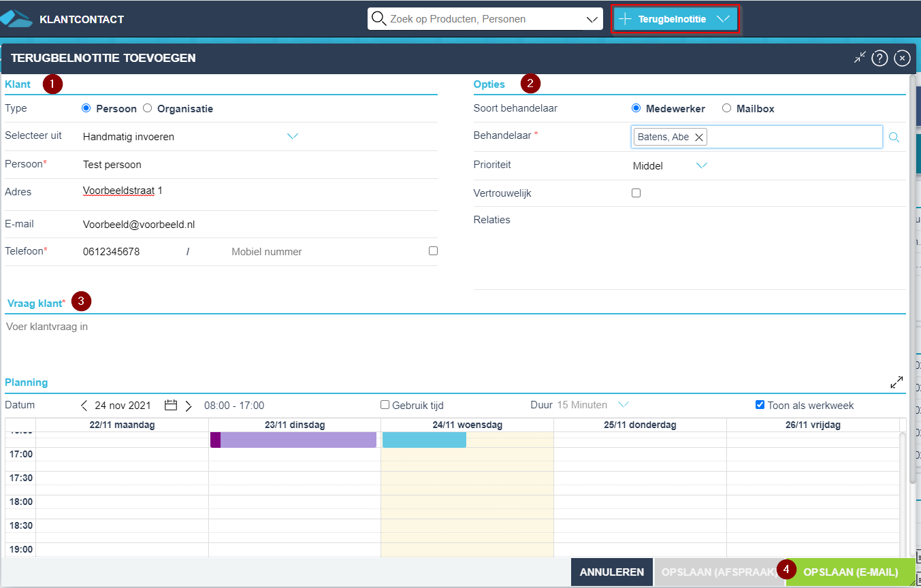Screen dimensions: 921x588
Task: Select the Organisatie radio button
Action: tap(148, 109)
